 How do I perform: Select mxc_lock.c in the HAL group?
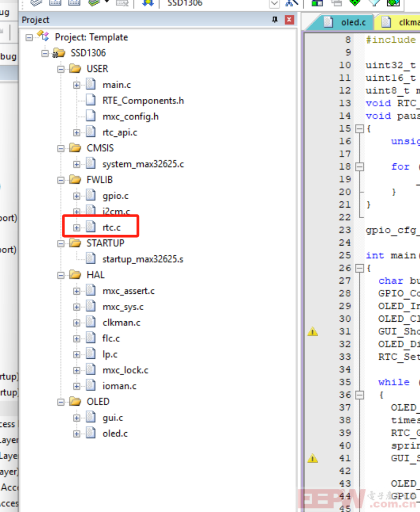click(125, 370)
